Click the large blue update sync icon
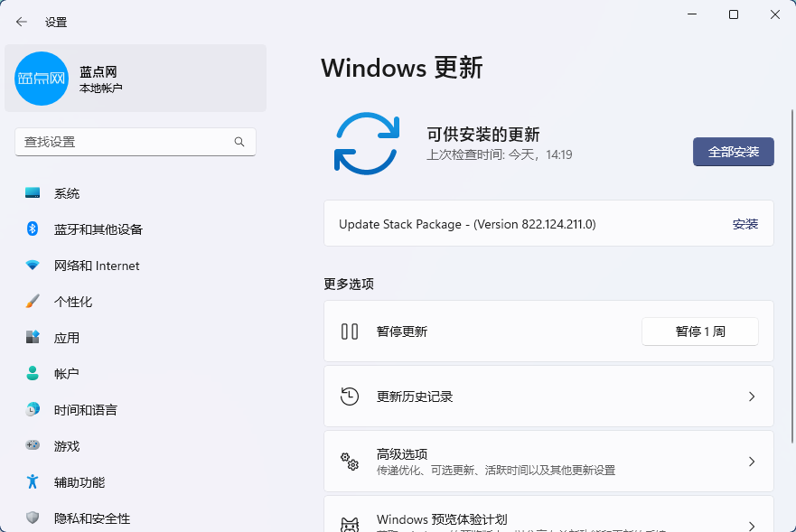 [x=366, y=143]
